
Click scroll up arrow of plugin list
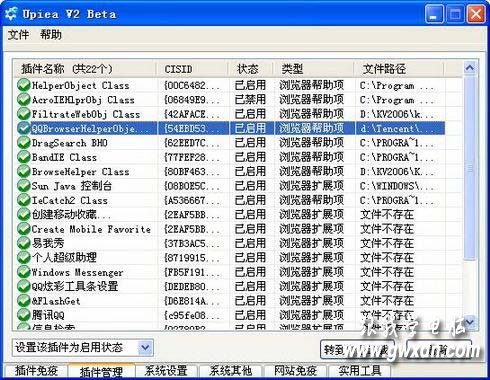470,68
